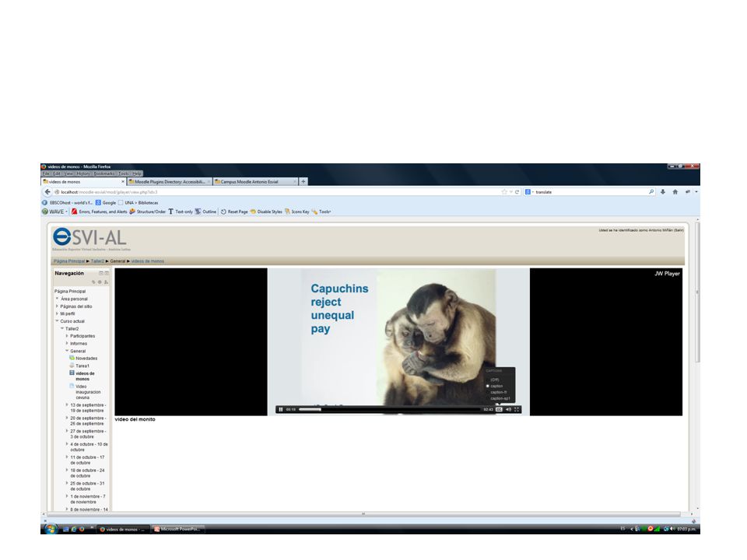Open the View menu
Image resolution: width=747 pixels, height=560 pixels.
68,173
